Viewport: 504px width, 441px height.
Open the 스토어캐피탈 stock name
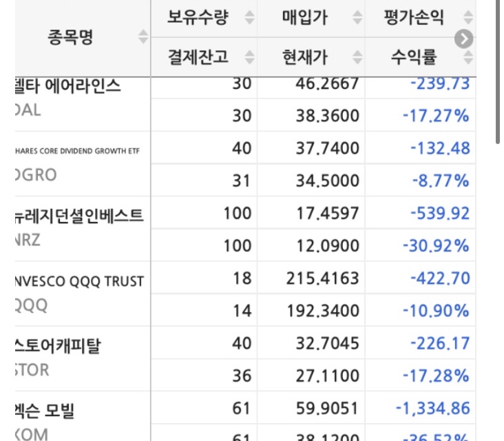[x=58, y=346]
